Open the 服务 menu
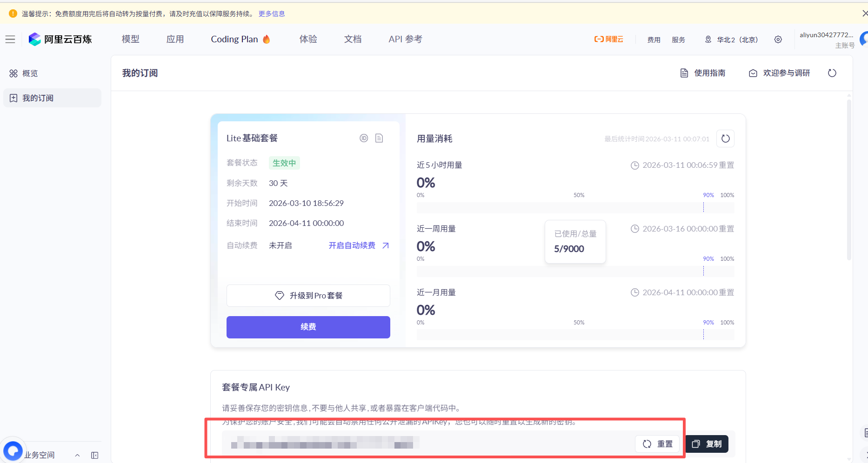This screenshot has height=463, width=868. click(678, 40)
